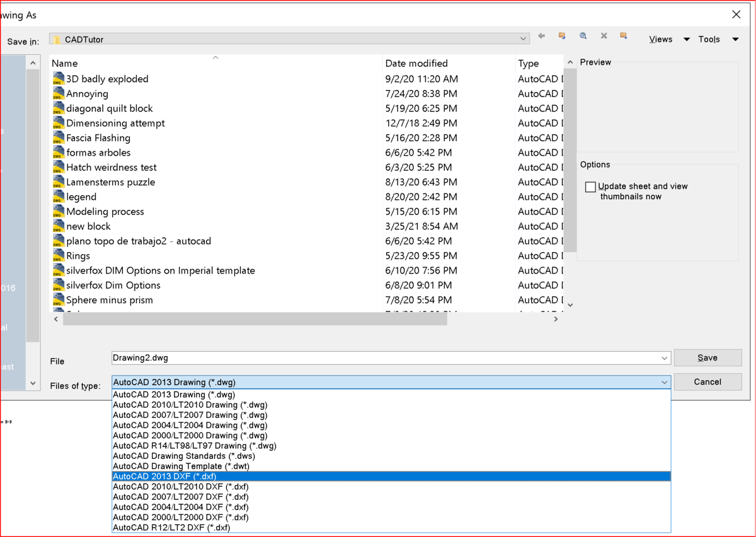The width and height of the screenshot is (756, 537).
Task: Open the Tools dropdown arrow
Action: 735,39
